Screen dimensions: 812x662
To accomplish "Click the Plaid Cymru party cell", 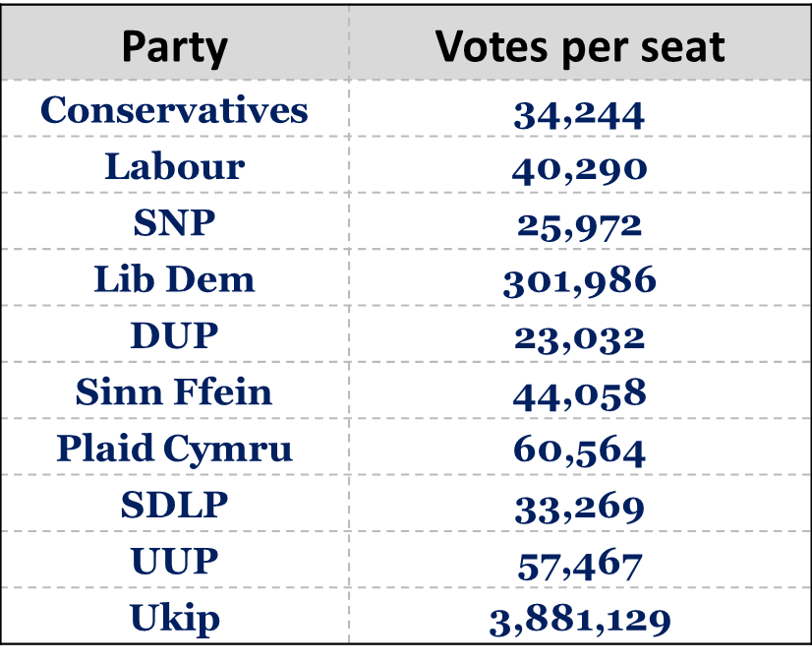I will (174, 450).
